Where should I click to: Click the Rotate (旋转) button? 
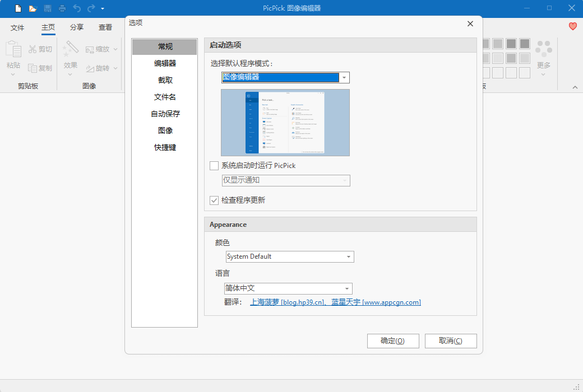point(98,68)
